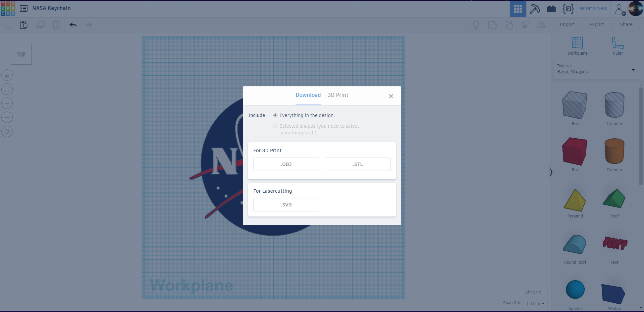Screen dimensions: 644x312
Task: Click the Edit Grid button
Action: tap(532, 292)
